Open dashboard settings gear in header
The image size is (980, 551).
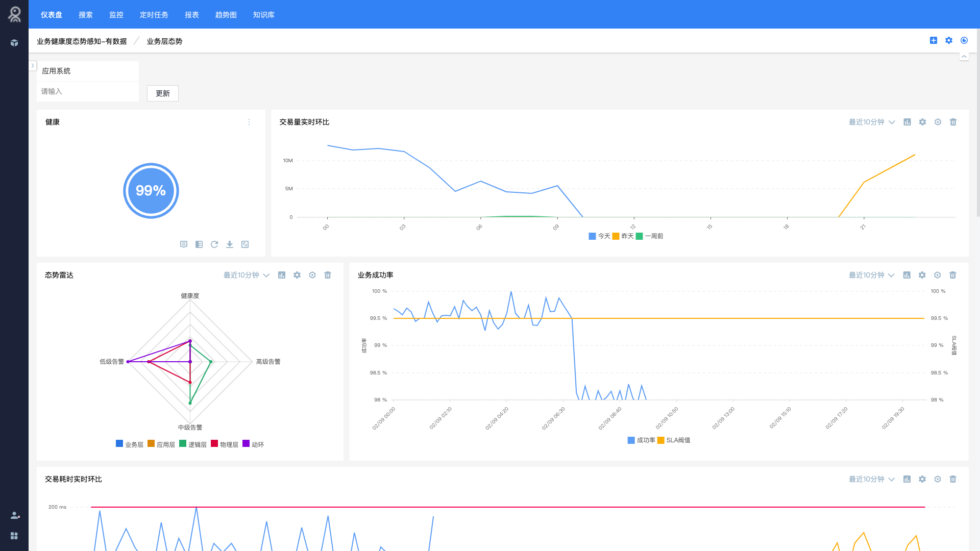tap(949, 40)
